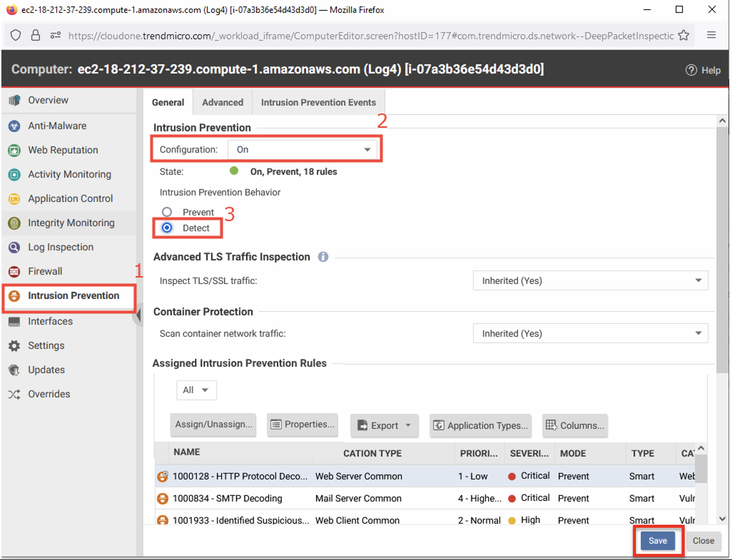
Task: Open the Intrusion Prevention Events tab
Action: pyautogui.click(x=318, y=103)
